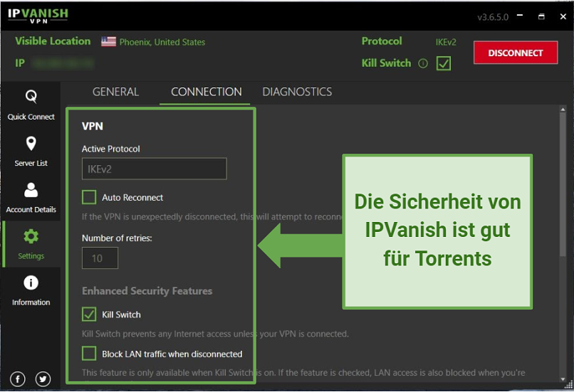Image resolution: width=574 pixels, height=392 pixels.
Task: Click the scrollbar down arrow
Action: [563, 379]
